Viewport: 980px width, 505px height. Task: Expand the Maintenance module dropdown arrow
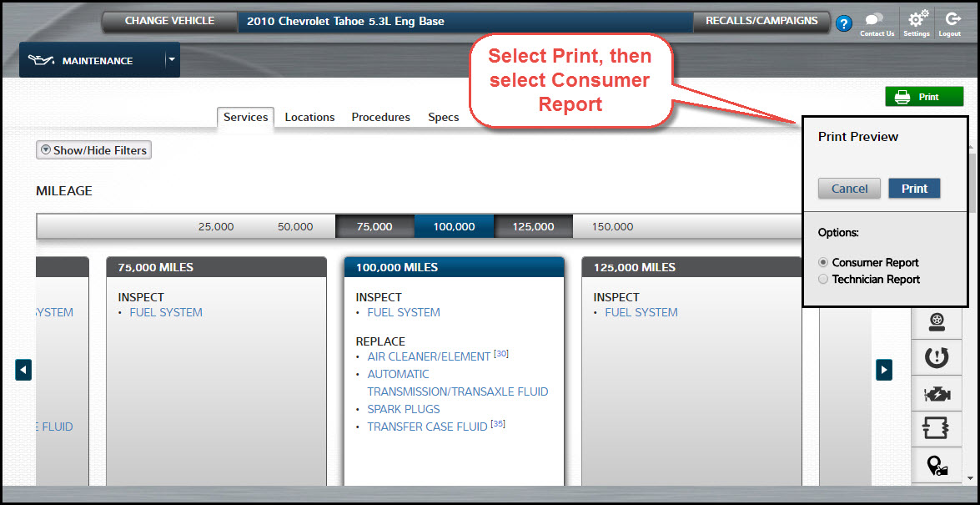coord(172,60)
